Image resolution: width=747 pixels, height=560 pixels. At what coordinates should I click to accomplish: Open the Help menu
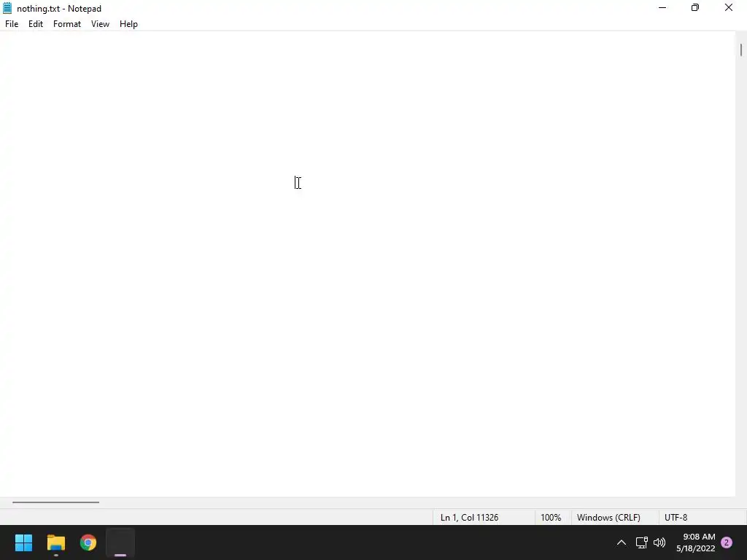(x=128, y=24)
